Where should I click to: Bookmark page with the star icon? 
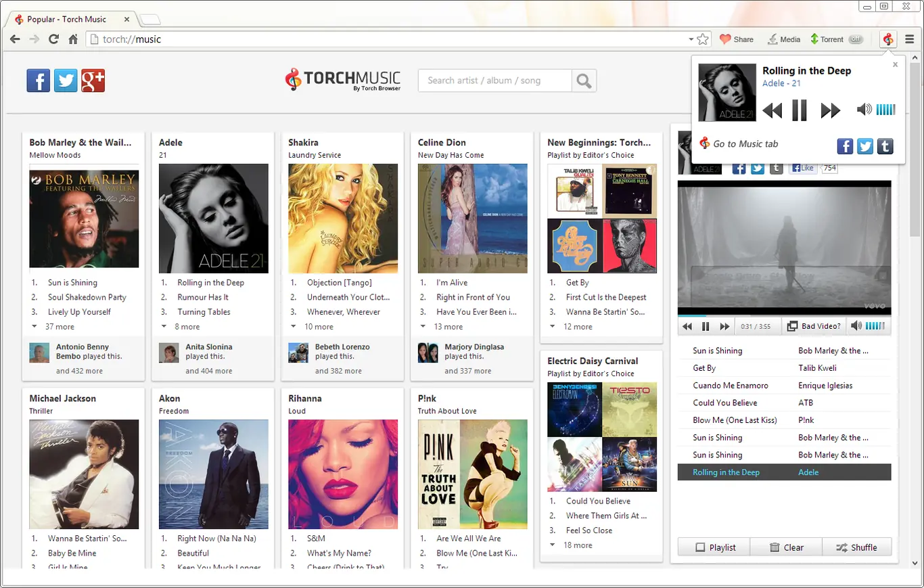(703, 39)
